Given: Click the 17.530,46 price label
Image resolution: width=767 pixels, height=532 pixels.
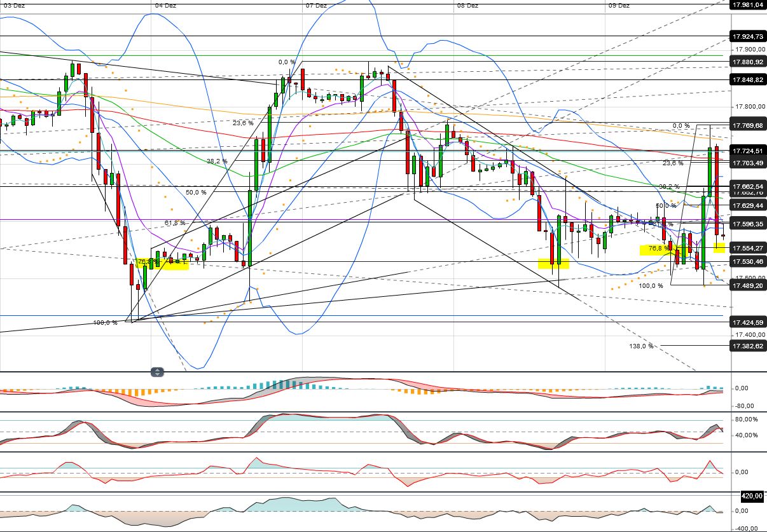Looking at the screenshot, I should 747,261.
